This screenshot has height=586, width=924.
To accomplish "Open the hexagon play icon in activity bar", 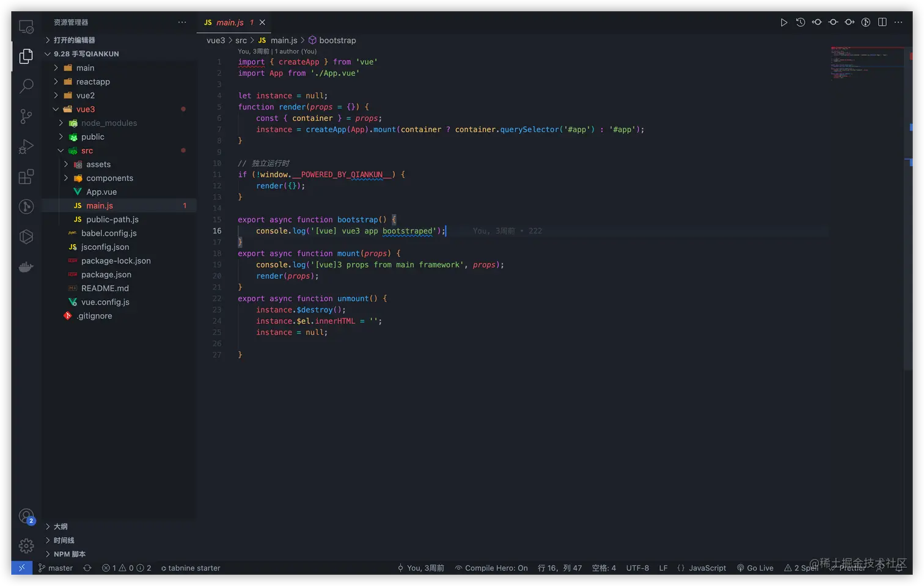I will pyautogui.click(x=26, y=236).
